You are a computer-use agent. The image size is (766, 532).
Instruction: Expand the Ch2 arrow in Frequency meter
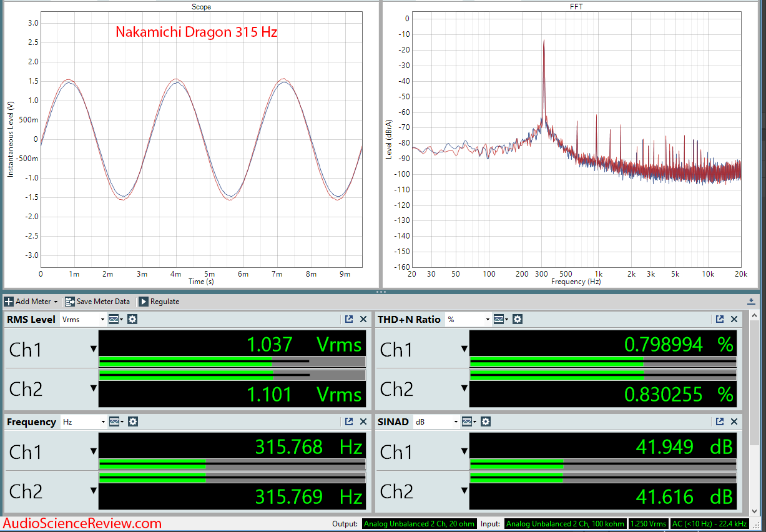click(x=94, y=491)
